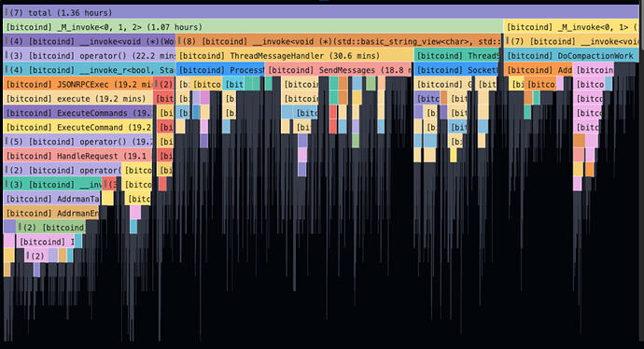Select the HandleRequest (19.1 frame

pyautogui.click(x=78, y=156)
